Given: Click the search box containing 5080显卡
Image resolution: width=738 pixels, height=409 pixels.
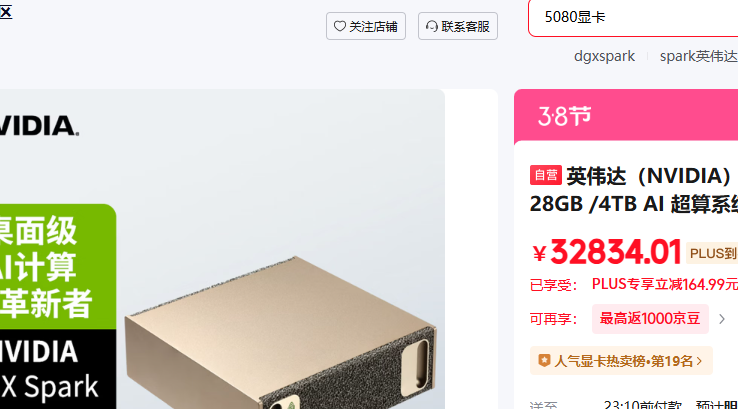Looking at the screenshot, I should coord(633,18).
